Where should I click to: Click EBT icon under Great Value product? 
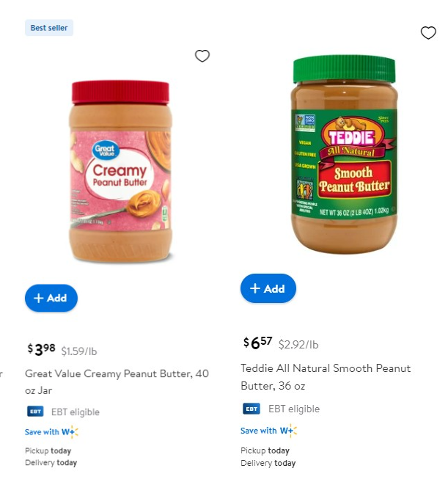coord(35,412)
